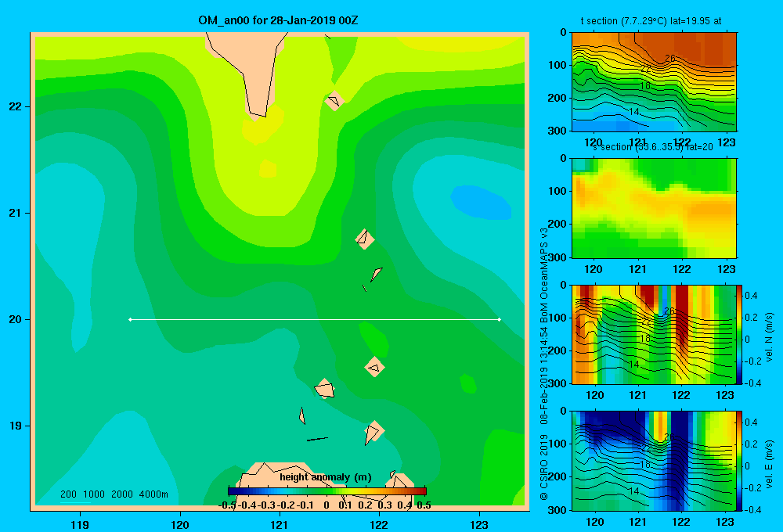Open the eastward velocity section plot

click(654, 461)
